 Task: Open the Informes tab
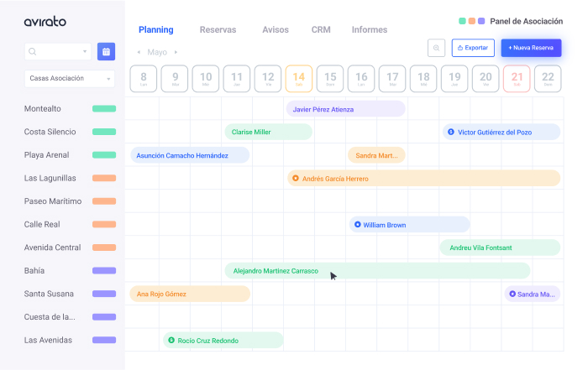(x=369, y=30)
